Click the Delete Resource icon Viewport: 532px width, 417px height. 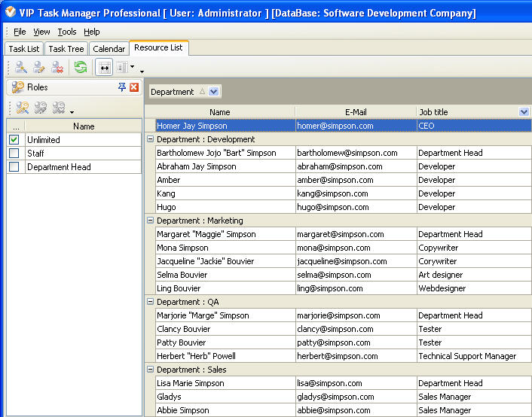point(57,68)
